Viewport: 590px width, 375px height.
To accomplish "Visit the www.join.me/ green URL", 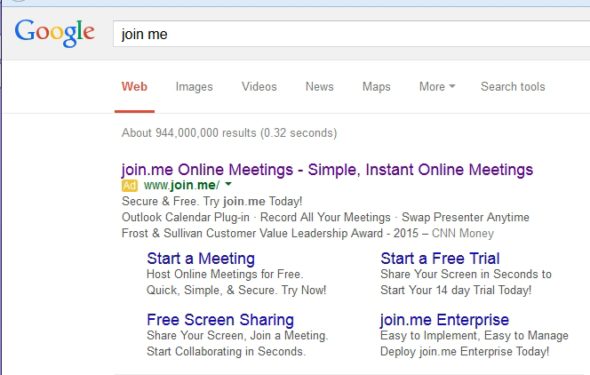I will [x=181, y=185].
